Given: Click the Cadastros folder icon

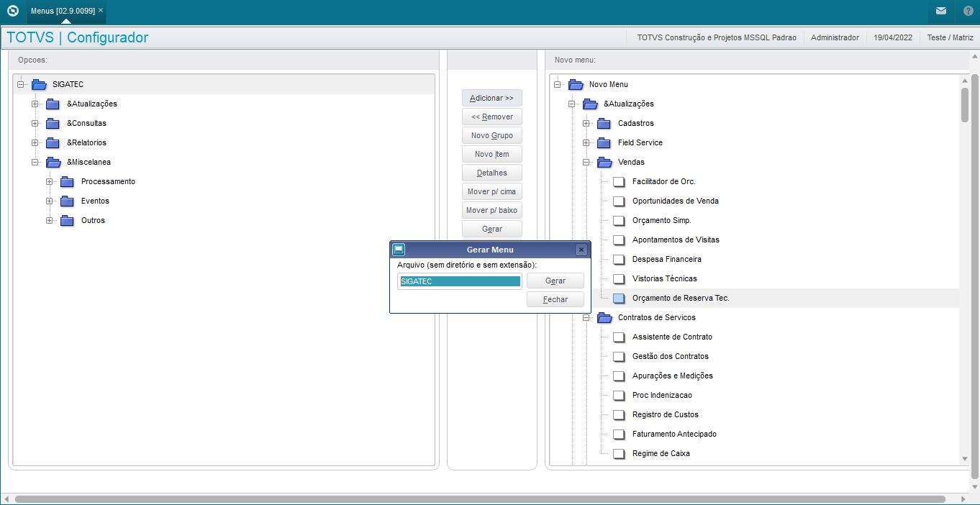Looking at the screenshot, I should pos(604,123).
